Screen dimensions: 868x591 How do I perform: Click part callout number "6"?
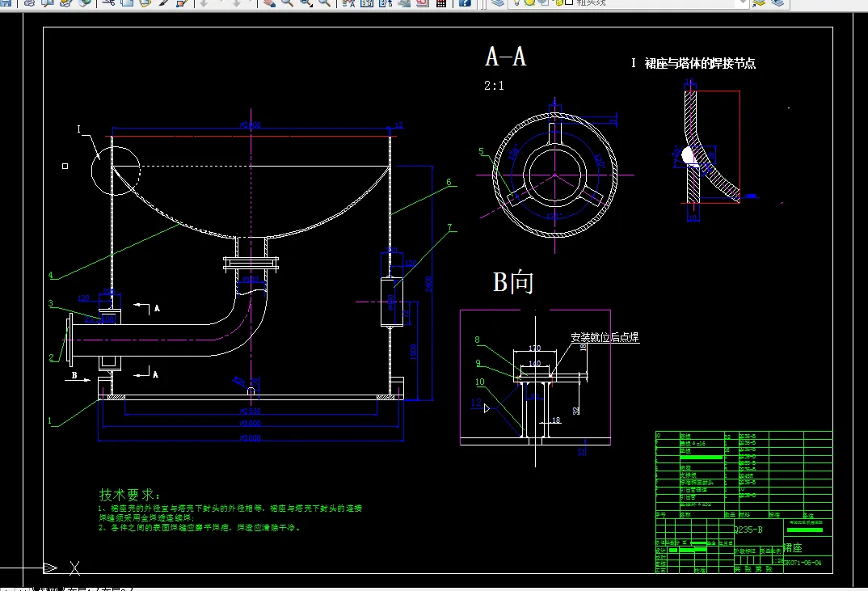pyautogui.click(x=449, y=182)
